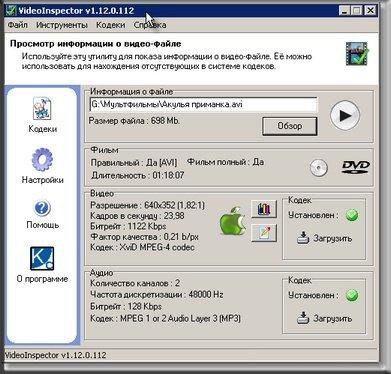Click the DVD logo icon

[x=356, y=166]
